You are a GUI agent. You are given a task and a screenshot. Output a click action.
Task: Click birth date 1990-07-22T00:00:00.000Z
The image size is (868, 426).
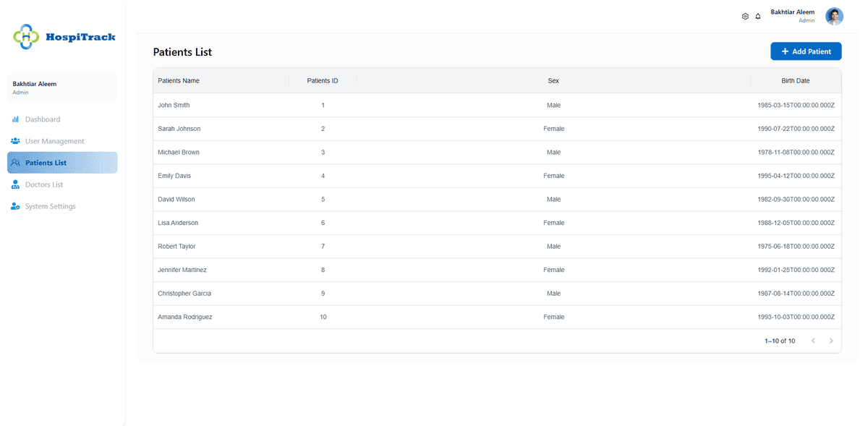pyautogui.click(x=796, y=129)
